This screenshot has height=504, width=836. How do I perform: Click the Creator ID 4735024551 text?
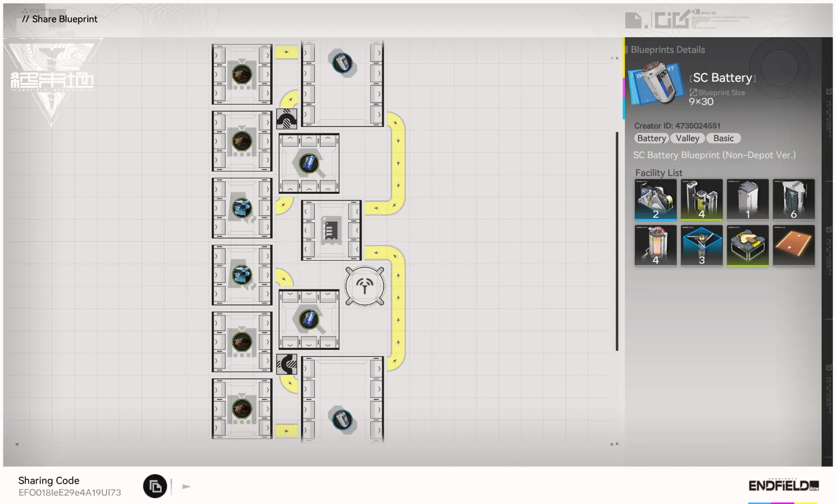pos(679,125)
